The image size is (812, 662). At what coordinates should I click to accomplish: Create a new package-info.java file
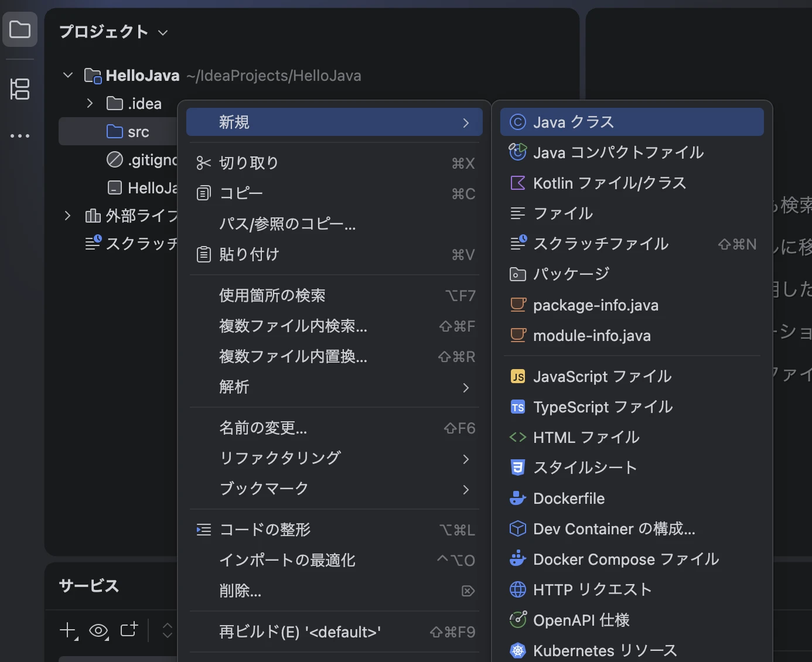(x=632, y=305)
